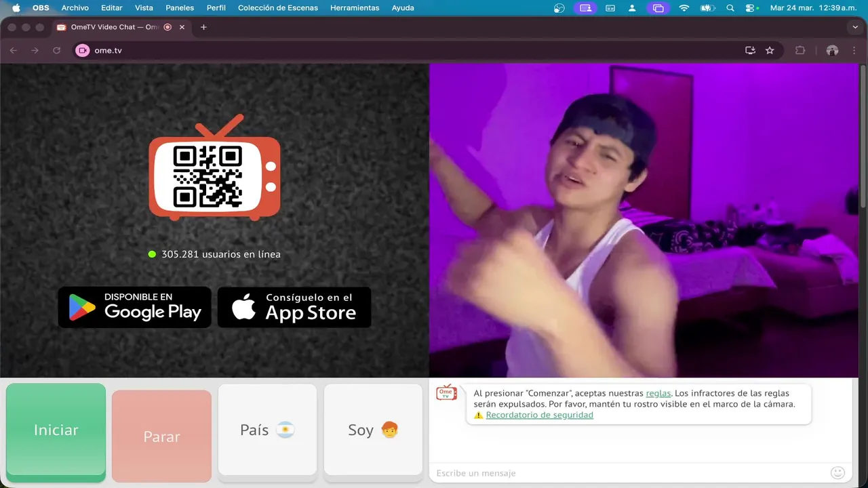Click the Parar button
Screen dimensions: 868x488
coord(161,436)
